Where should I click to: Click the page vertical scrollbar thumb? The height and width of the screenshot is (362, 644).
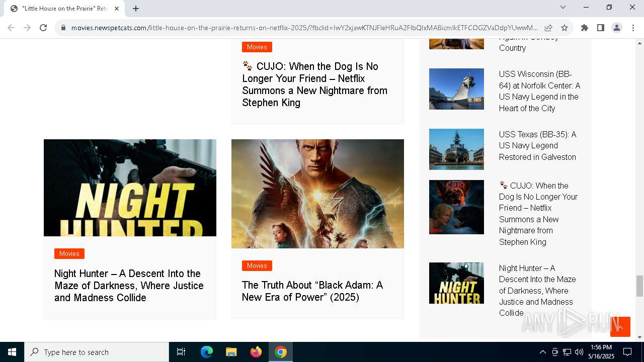click(x=639, y=286)
